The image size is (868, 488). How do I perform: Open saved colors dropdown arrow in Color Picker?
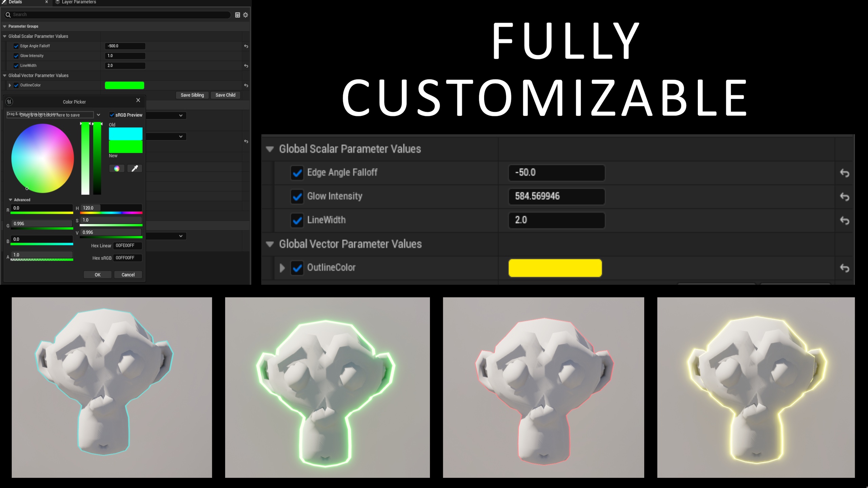98,115
